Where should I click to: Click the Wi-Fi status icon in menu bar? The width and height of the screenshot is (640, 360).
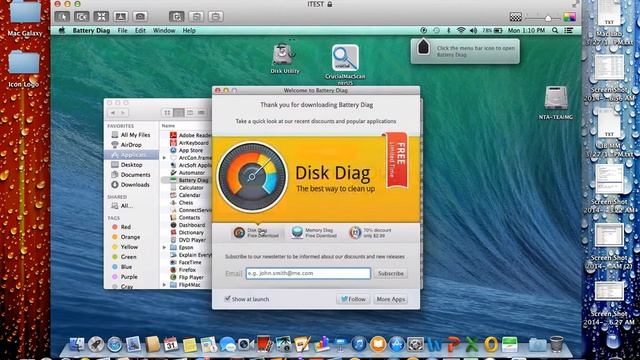[461, 30]
